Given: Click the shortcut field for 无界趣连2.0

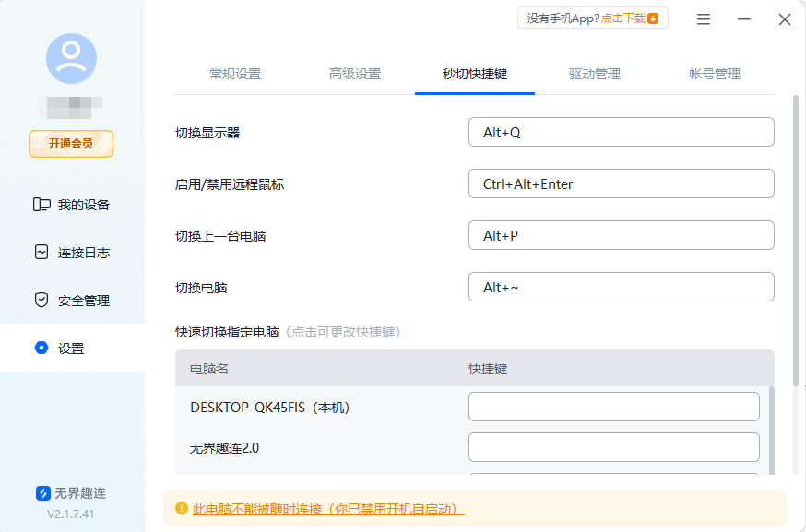Looking at the screenshot, I should point(614,448).
